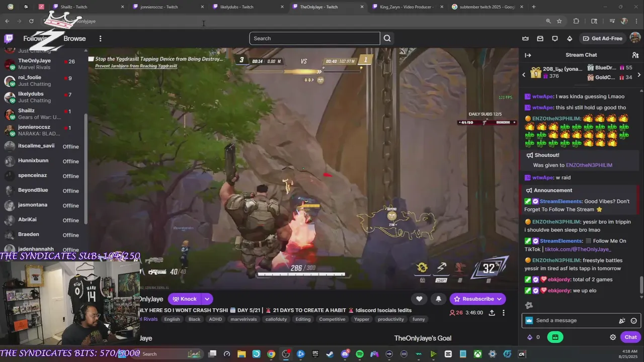Open Steam from the taskbar

[330, 354]
